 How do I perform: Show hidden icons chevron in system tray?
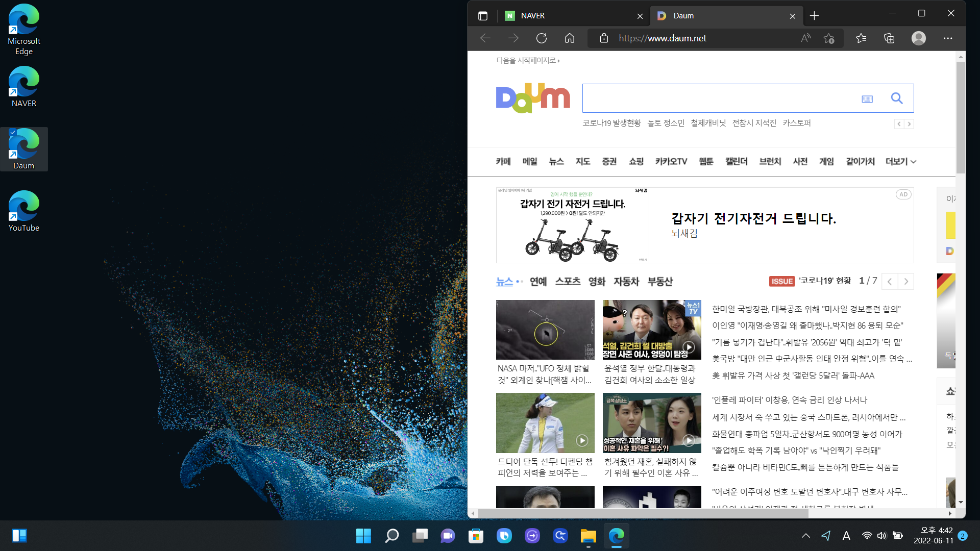[805, 536]
